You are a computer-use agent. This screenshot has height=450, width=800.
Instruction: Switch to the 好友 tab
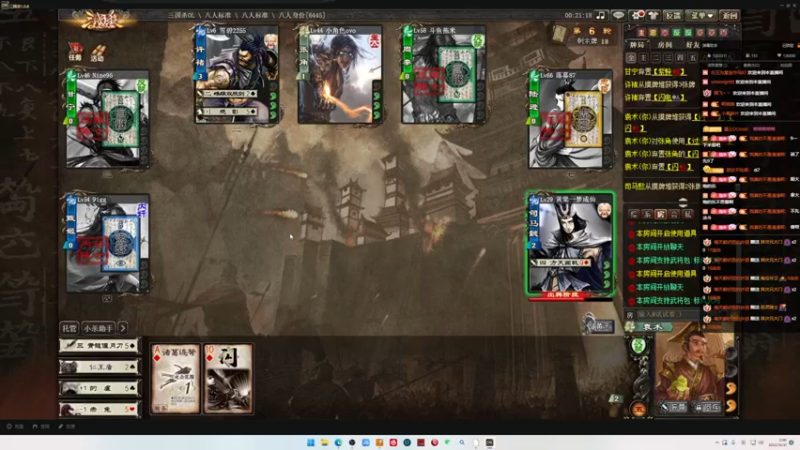[693, 45]
